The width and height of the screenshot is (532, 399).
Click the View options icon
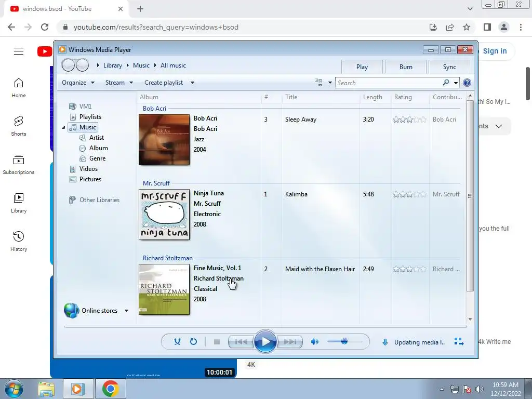point(318,82)
